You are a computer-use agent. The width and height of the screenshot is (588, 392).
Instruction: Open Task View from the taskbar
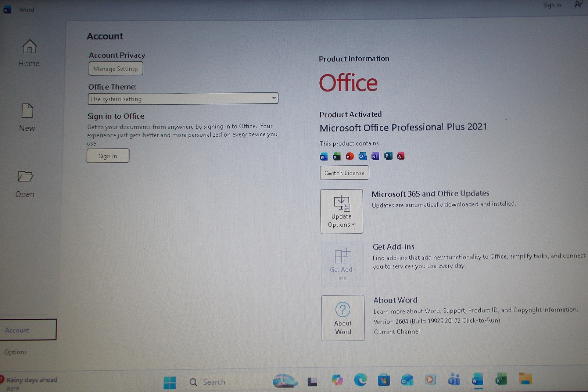pos(312,382)
